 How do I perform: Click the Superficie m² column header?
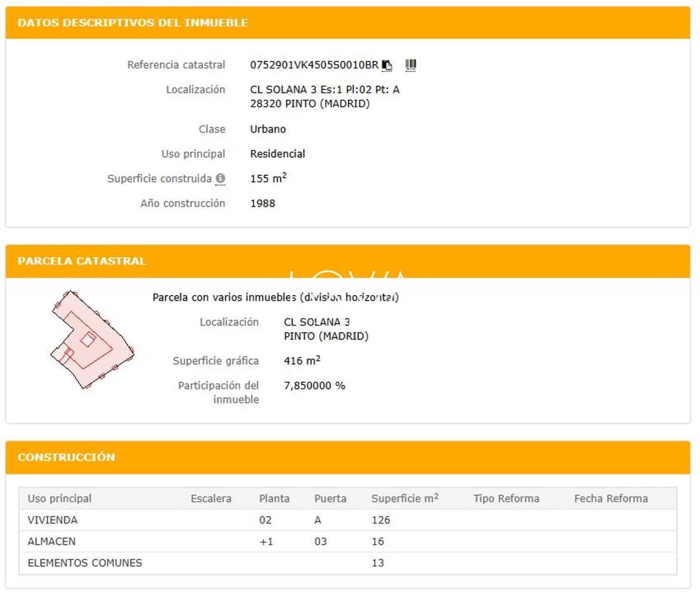pyautogui.click(x=404, y=498)
